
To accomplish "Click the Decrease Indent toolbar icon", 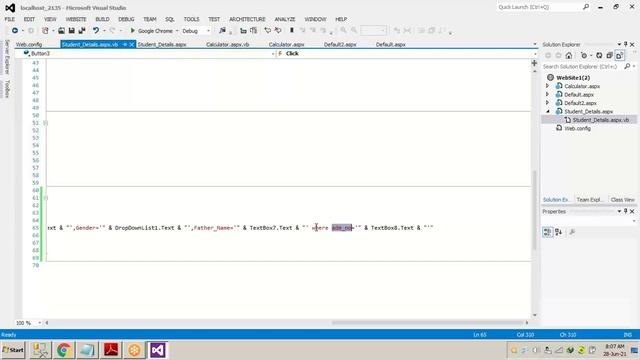I will [243, 31].
